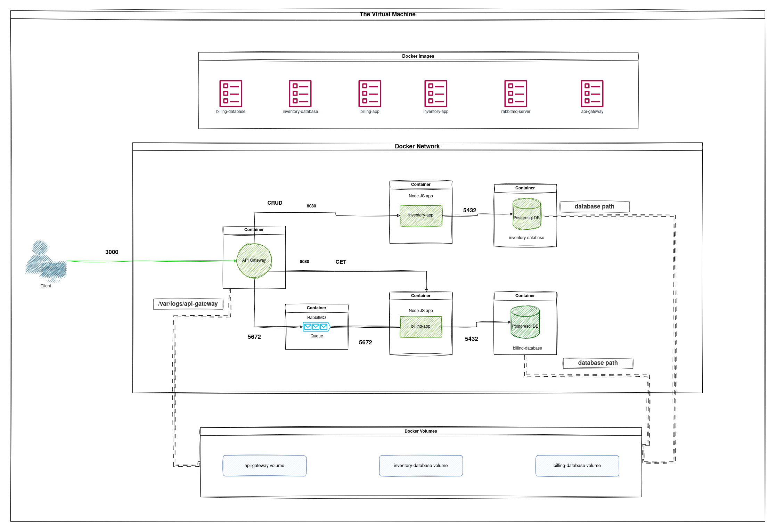Click the RabbitMQ Queue envelope icon

tap(316, 327)
